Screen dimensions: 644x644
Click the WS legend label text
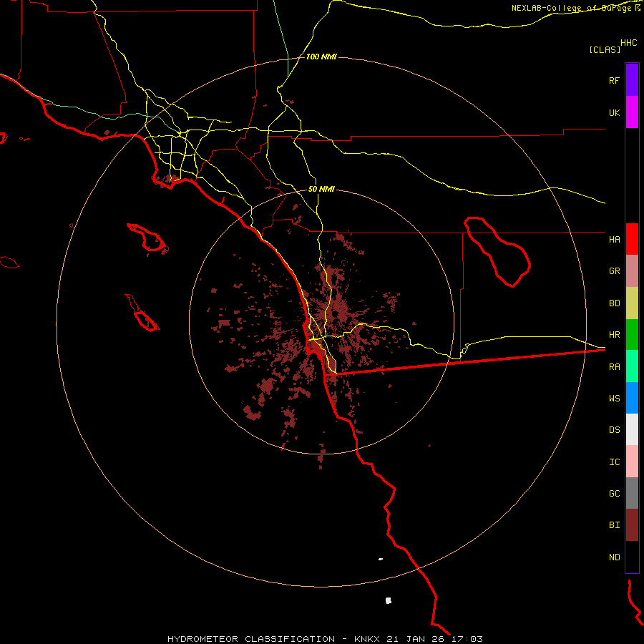(614, 398)
